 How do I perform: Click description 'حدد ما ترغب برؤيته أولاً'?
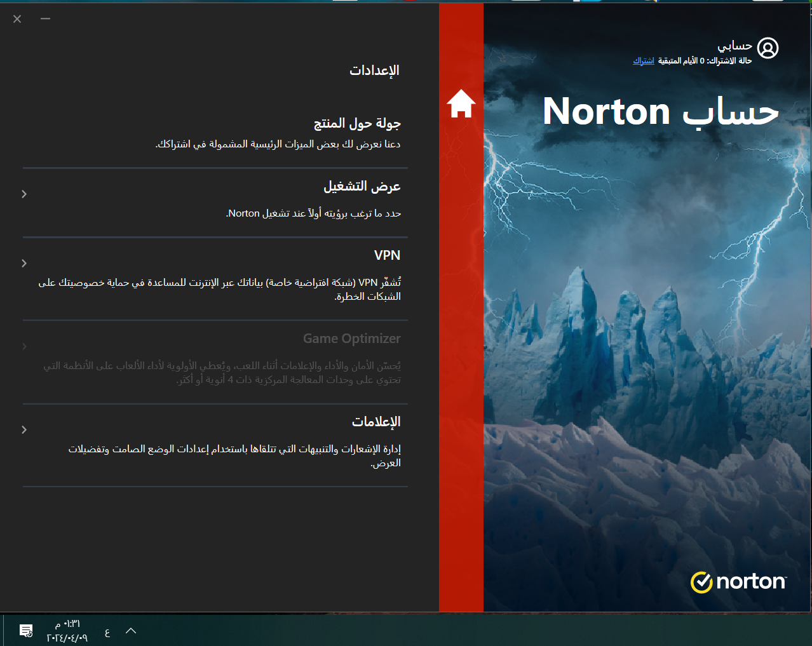coord(313,213)
